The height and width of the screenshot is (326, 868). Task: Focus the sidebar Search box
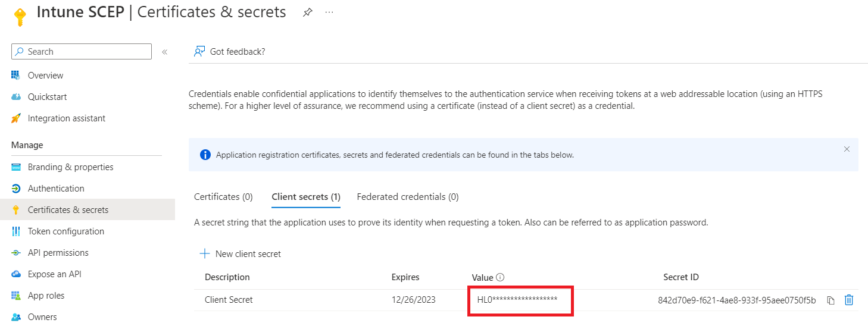coord(82,52)
